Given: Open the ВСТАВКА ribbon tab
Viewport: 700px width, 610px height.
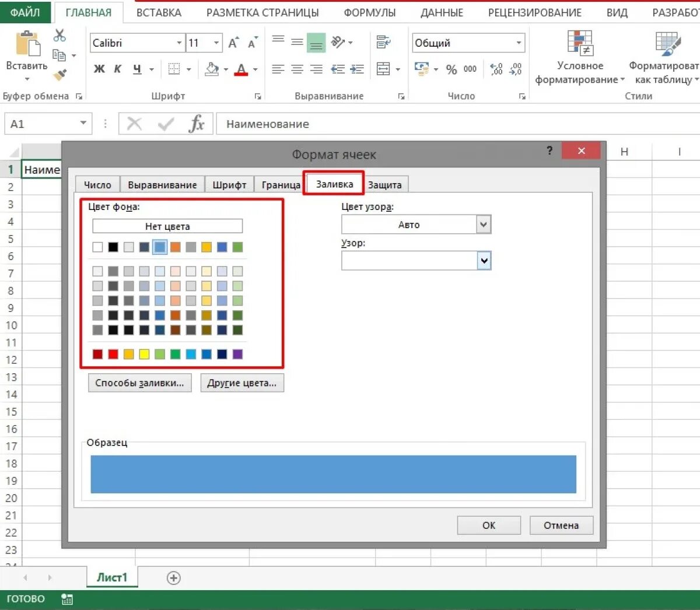Looking at the screenshot, I should pos(159,12).
